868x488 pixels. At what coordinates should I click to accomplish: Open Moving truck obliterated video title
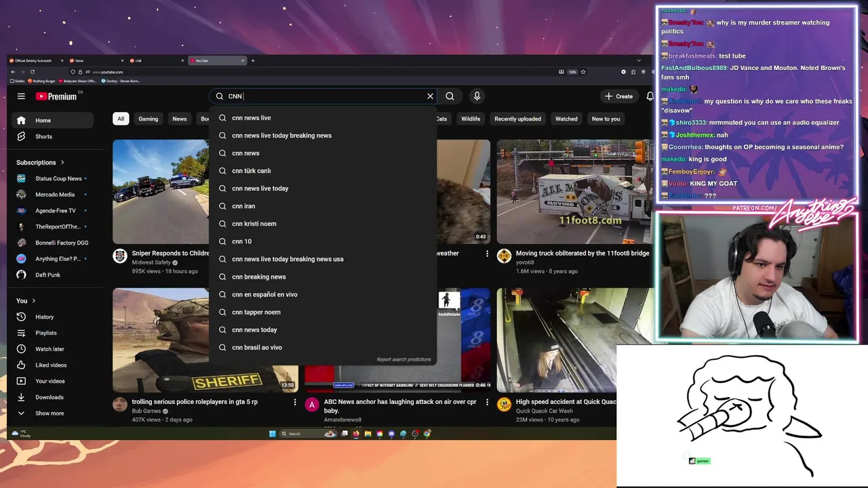pyautogui.click(x=583, y=253)
